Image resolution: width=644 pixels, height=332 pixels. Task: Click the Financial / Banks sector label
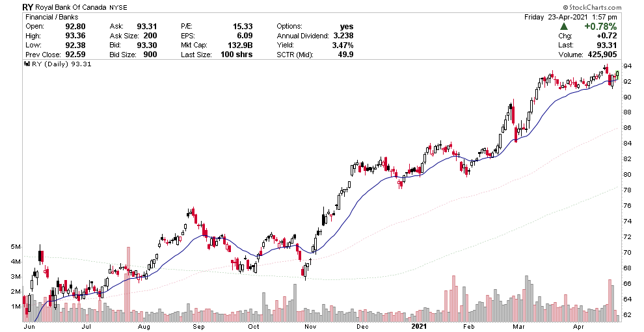(52, 18)
